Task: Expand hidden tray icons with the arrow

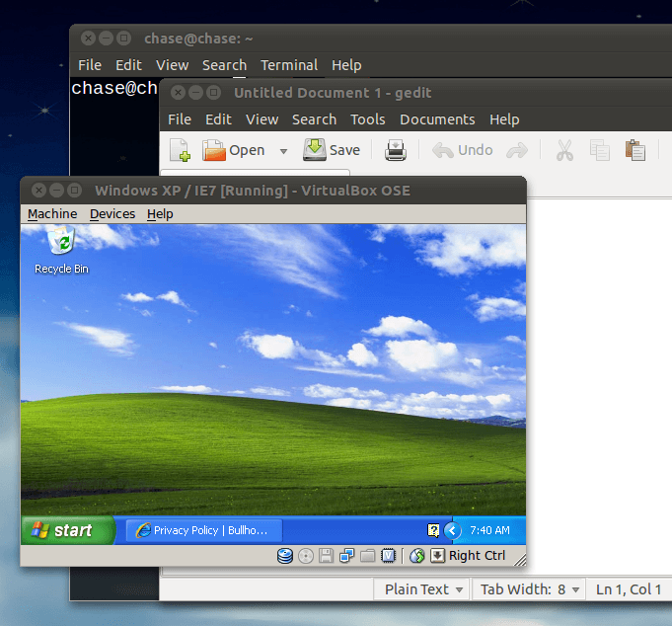Action: pyautogui.click(x=453, y=530)
